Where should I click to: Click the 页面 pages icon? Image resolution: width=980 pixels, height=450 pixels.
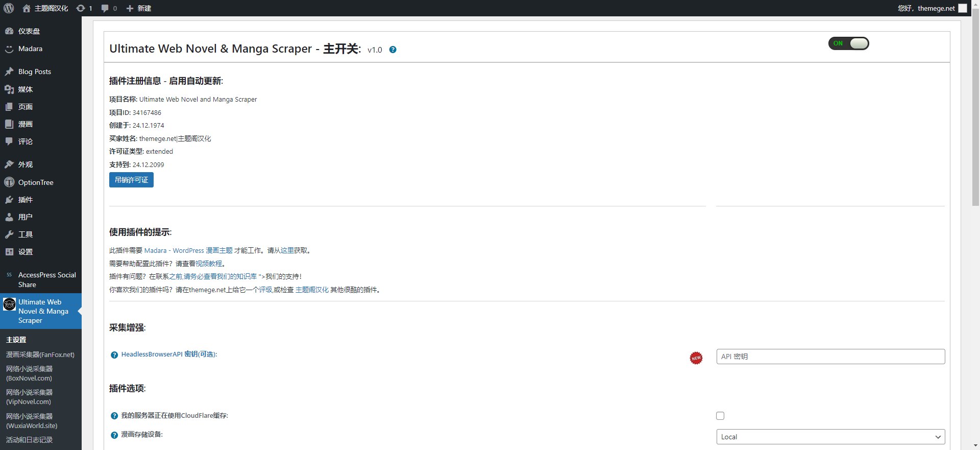[9, 107]
